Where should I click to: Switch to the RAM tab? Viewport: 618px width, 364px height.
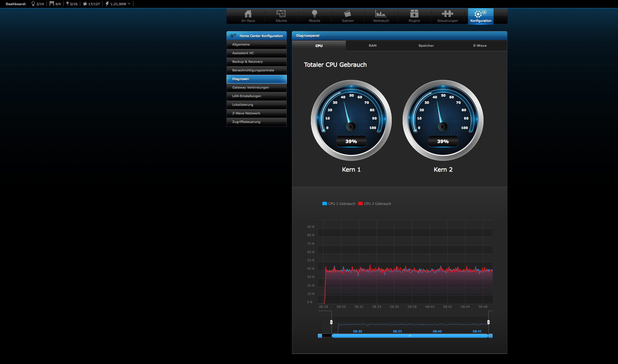(x=373, y=46)
